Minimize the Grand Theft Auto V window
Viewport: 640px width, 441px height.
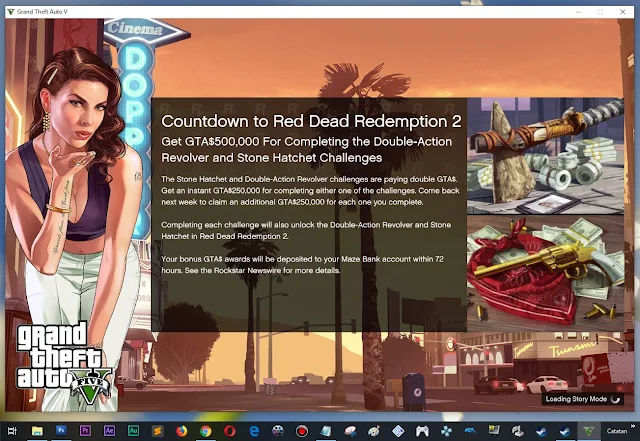(578, 12)
